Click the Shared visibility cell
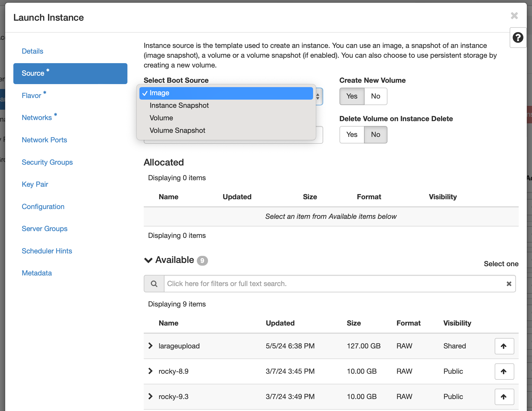Screen dimensions: 532x411 (x=454, y=346)
